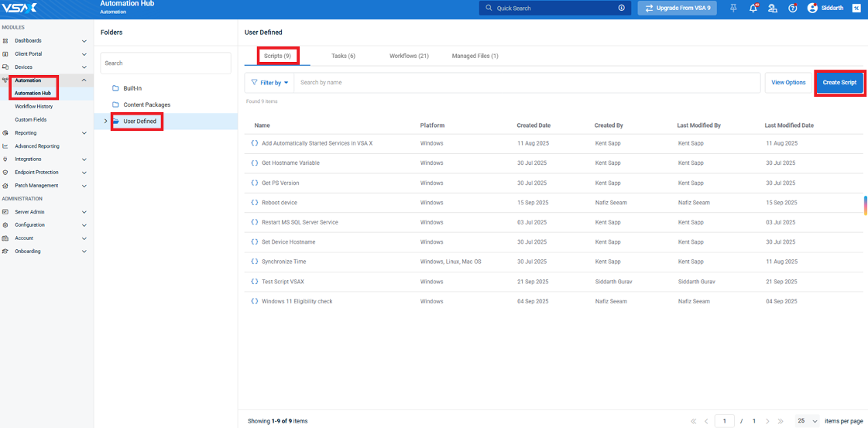This screenshot has height=428, width=868.
Task: Click the Create Script button
Action: [x=839, y=83]
